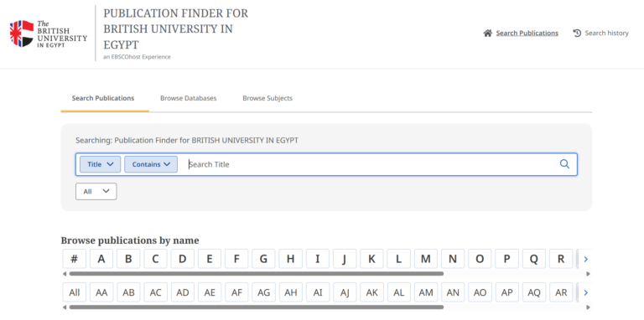This screenshot has height=320, width=644.
Task: Browse publications starting with F
Action: pos(236,259)
